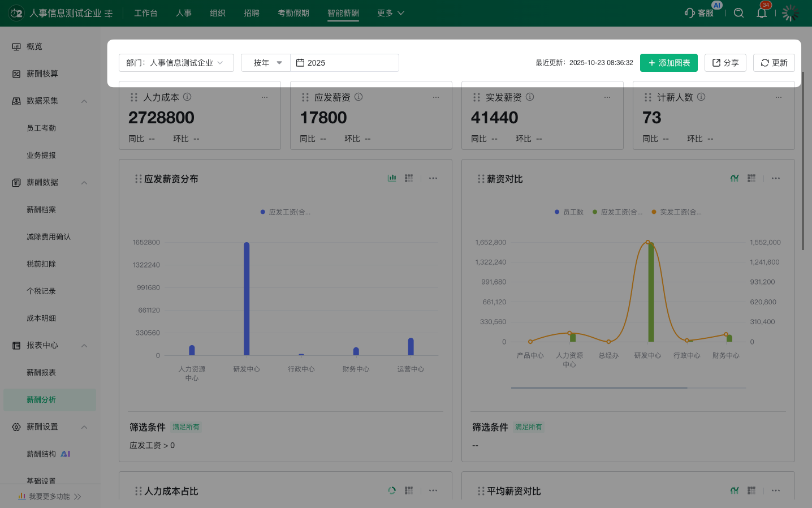This screenshot has width=812, height=508.
Task: Toggle 实发工资 legend series in 薪资对比
Action: 676,212
